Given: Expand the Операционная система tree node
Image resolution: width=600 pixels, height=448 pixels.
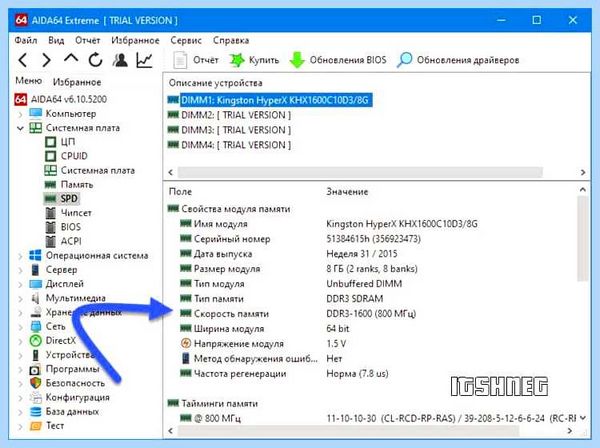Looking at the screenshot, I should tap(20, 256).
